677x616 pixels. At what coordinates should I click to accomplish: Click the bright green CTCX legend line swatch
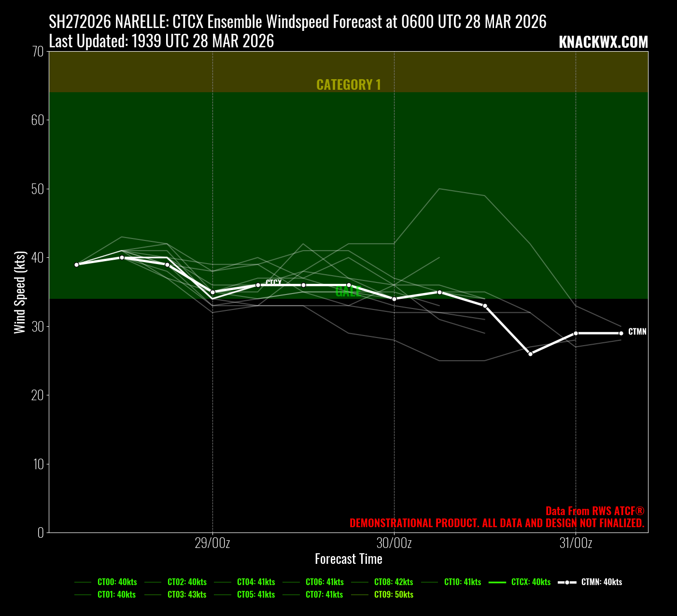click(x=497, y=582)
